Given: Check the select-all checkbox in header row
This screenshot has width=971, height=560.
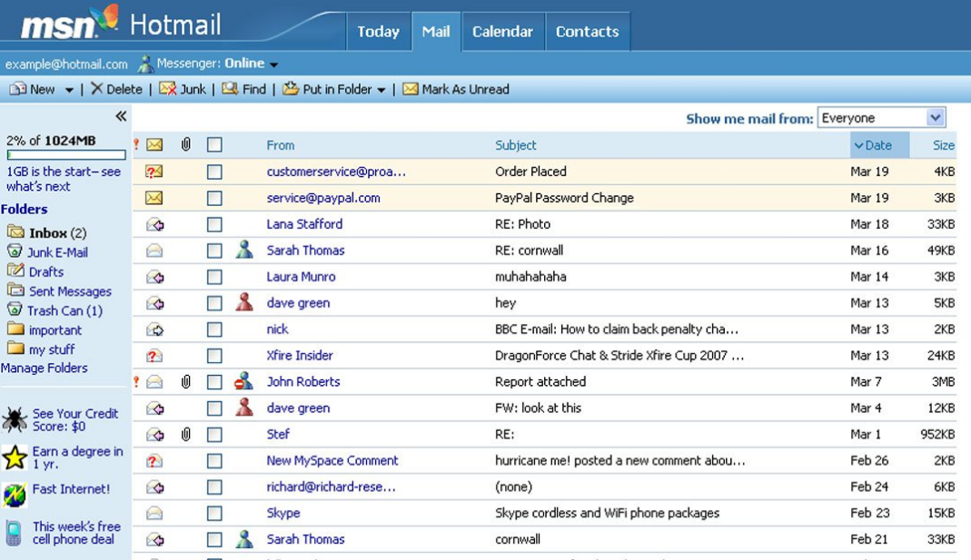Looking at the screenshot, I should tap(214, 145).
